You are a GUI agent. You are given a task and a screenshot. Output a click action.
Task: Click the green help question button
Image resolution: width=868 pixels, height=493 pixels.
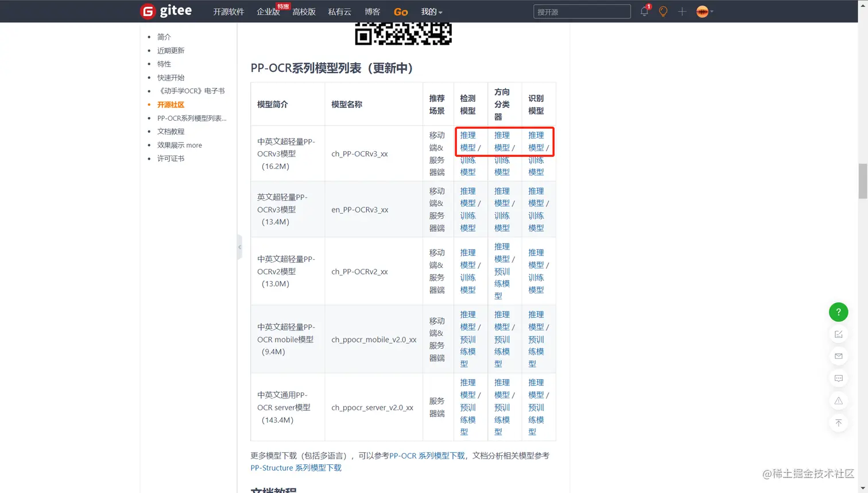[838, 312]
